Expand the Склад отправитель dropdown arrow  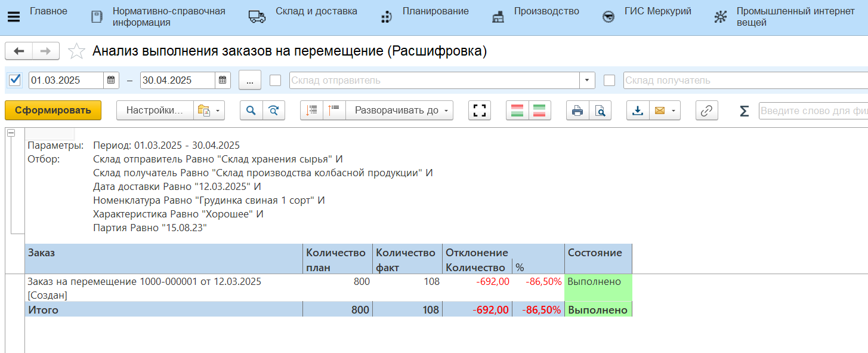tap(587, 80)
